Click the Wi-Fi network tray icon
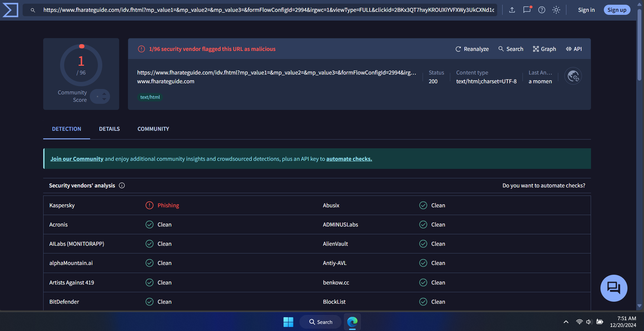644x331 pixels. pyautogui.click(x=579, y=322)
